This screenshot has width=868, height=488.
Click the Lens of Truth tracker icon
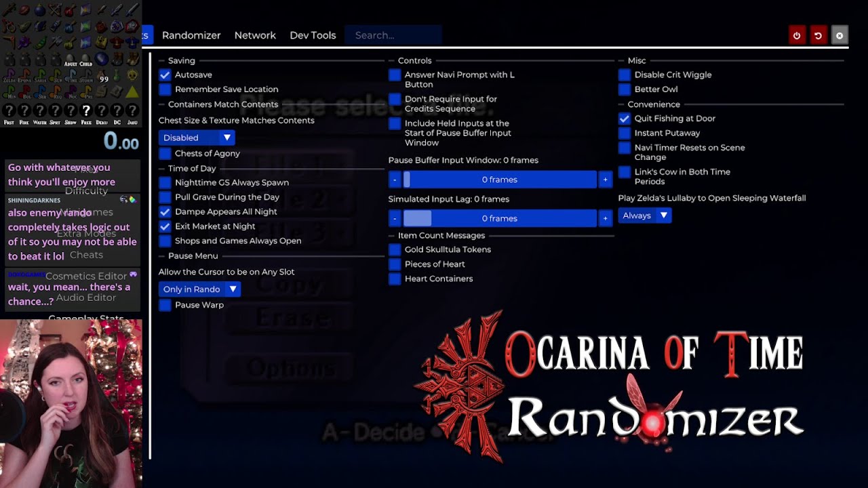click(24, 42)
